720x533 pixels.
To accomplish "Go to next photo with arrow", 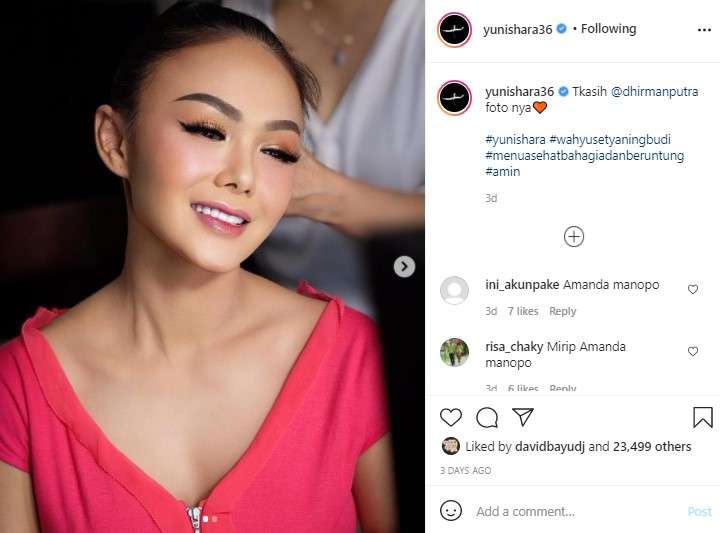I will coord(404,266).
